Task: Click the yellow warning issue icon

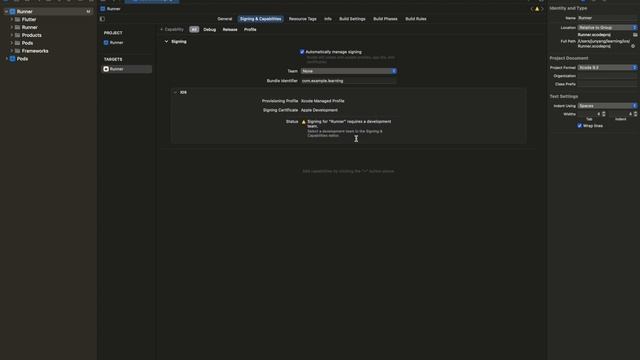Action: [x=537, y=9]
